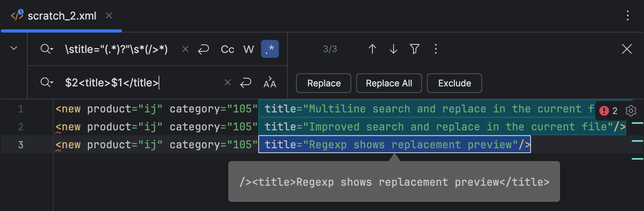
Task: Open replace history dropdown
Action: point(47,83)
